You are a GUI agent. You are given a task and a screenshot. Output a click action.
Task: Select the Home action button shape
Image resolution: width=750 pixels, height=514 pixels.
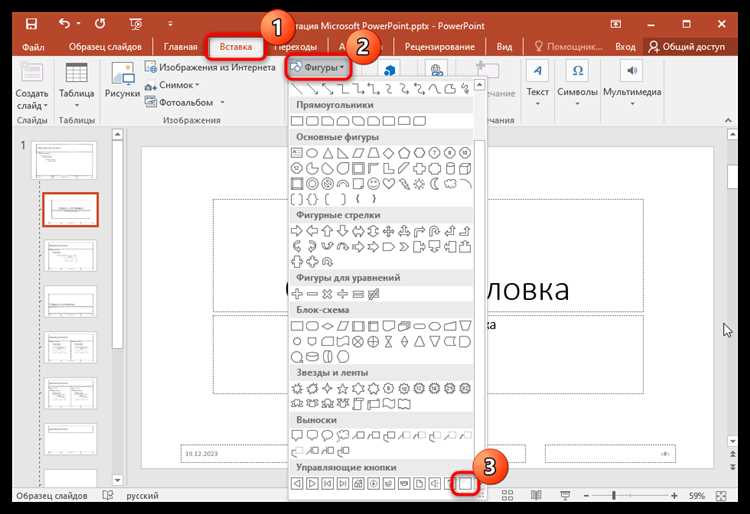(358, 483)
